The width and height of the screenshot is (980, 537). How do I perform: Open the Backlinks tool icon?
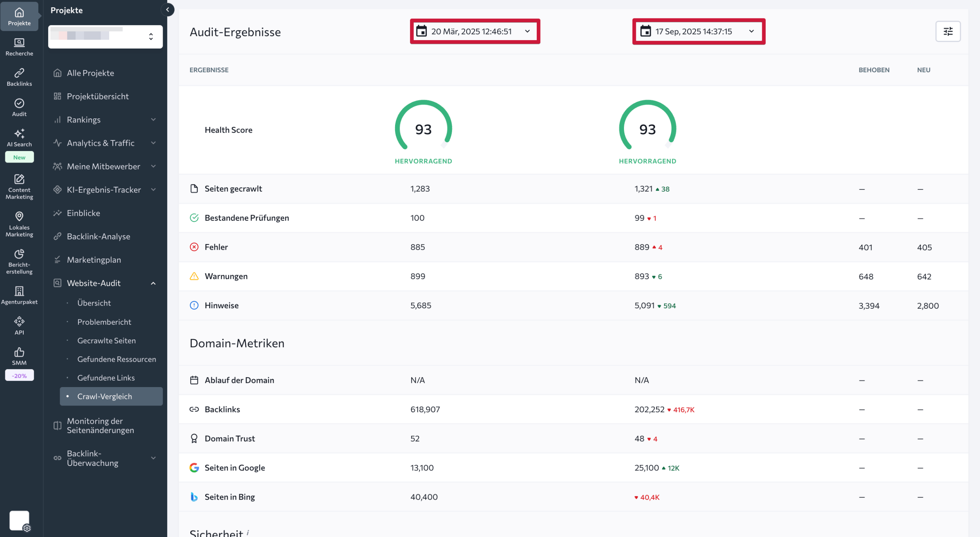click(x=19, y=73)
